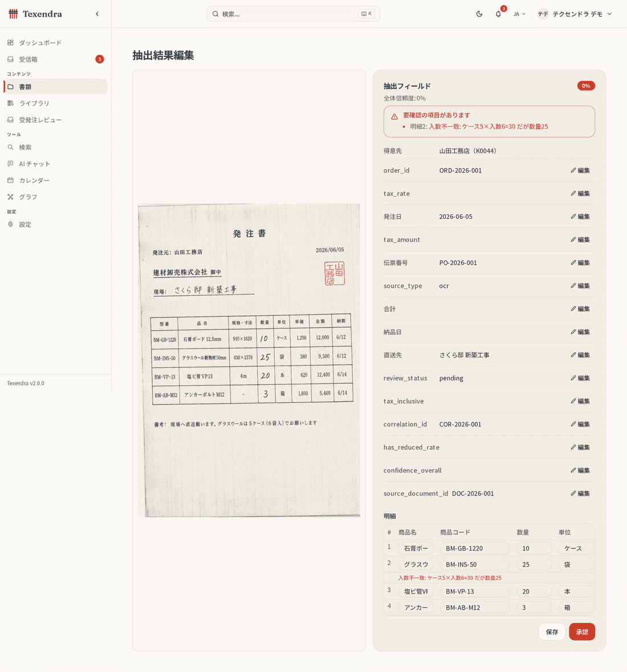Open the テクセンドラ デモ user menu

(x=575, y=14)
